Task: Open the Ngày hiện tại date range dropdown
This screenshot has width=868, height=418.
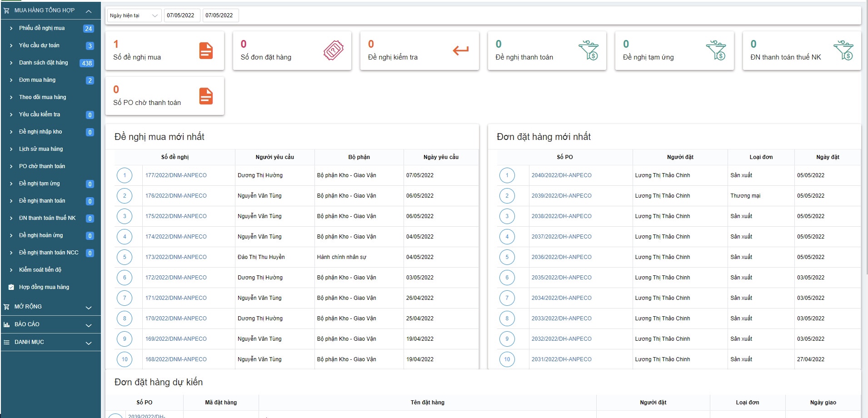Action: 134,15
